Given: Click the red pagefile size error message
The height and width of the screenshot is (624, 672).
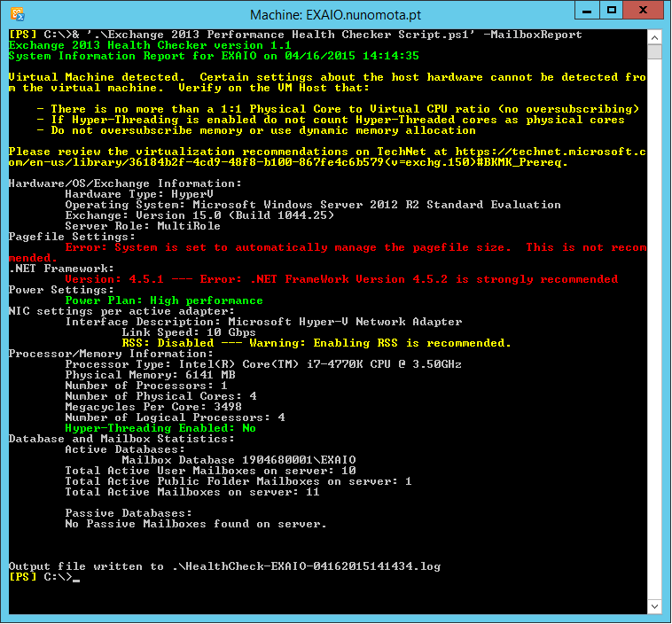Looking at the screenshot, I should [x=327, y=253].
